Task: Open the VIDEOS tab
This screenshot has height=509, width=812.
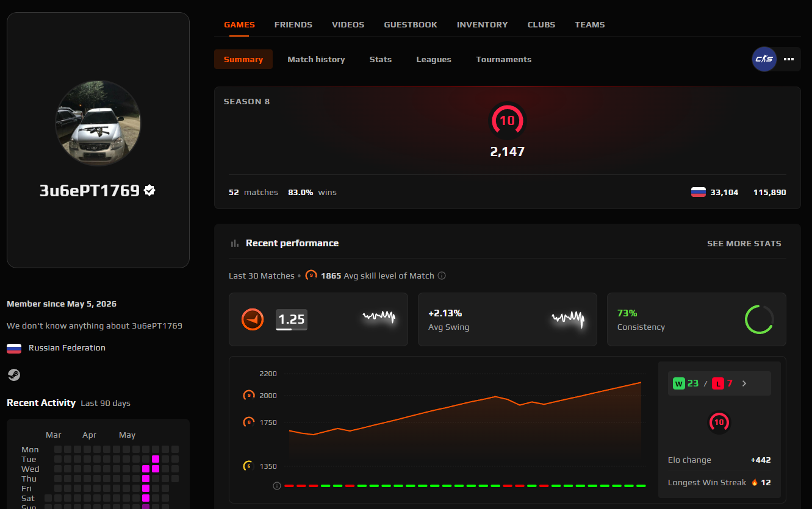Action: pyautogui.click(x=348, y=25)
